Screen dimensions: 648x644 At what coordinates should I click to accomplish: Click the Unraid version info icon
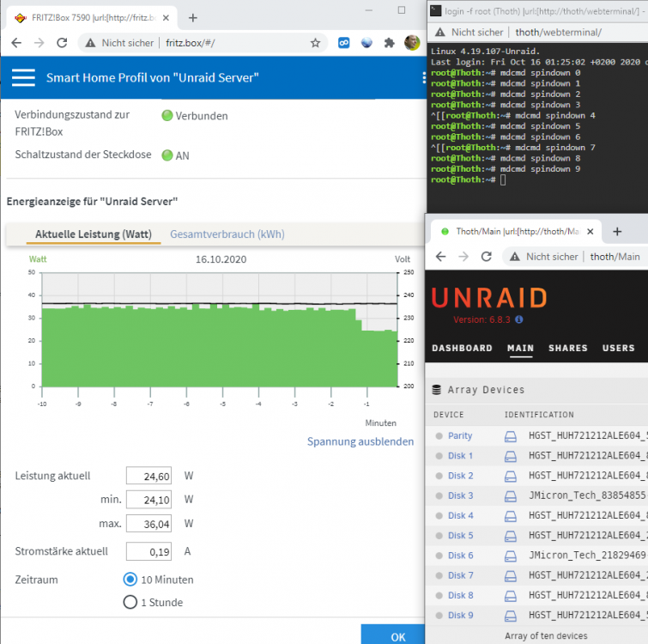coord(519,319)
